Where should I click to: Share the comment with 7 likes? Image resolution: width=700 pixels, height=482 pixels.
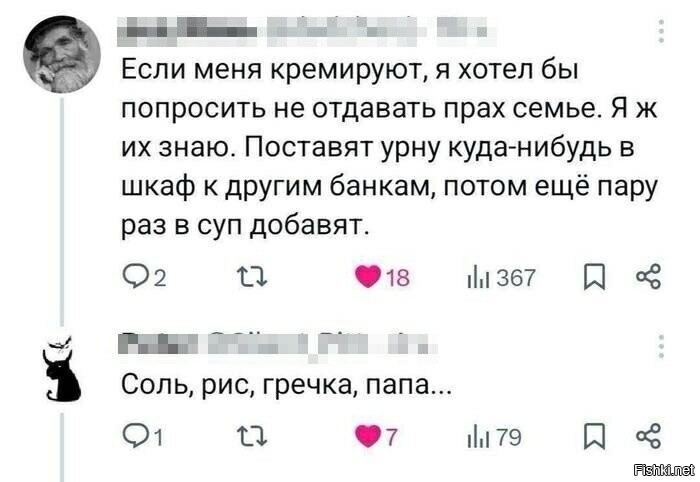[x=651, y=436]
